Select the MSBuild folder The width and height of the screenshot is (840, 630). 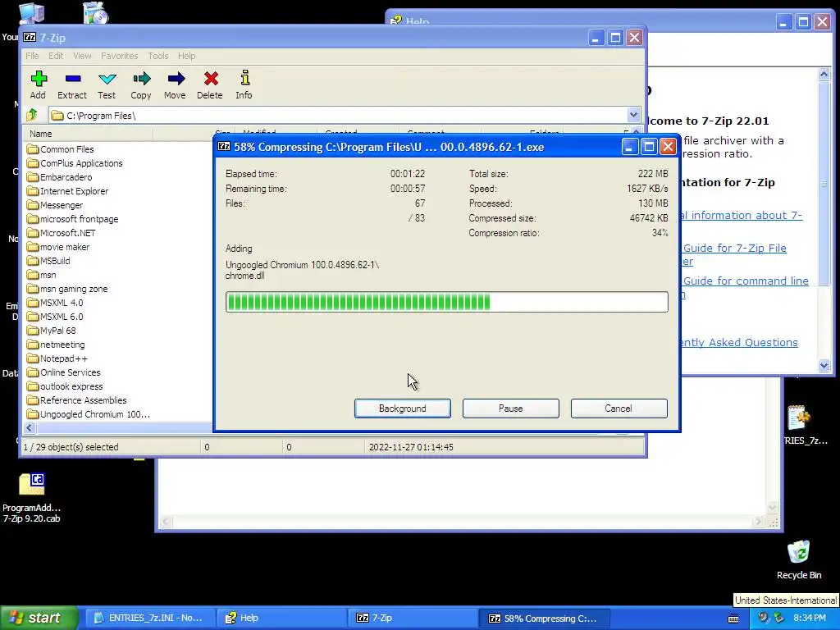point(48,261)
